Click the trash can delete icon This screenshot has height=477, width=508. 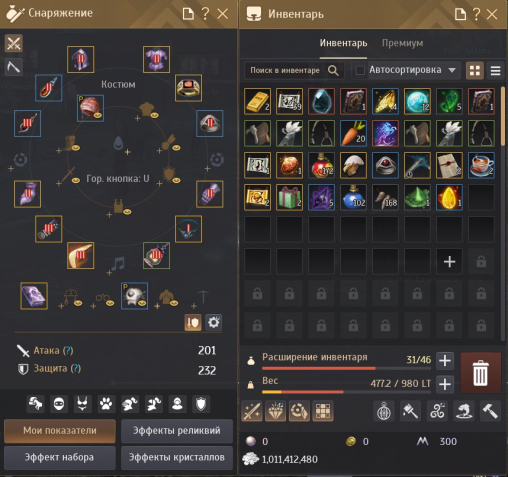click(480, 373)
